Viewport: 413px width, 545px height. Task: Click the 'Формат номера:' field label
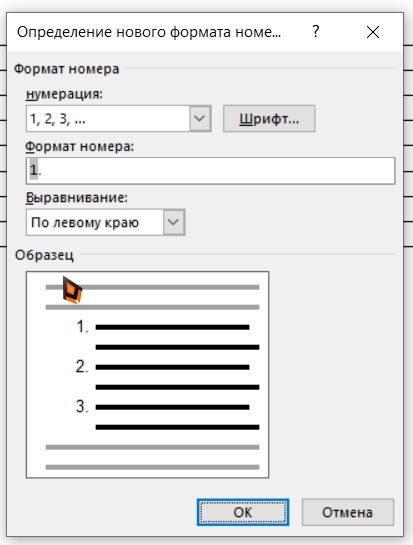click(80, 146)
